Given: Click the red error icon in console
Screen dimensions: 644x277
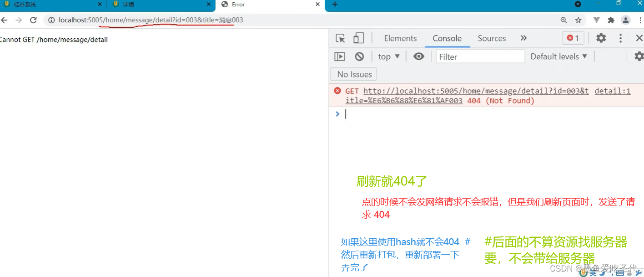Looking at the screenshot, I should [x=337, y=91].
